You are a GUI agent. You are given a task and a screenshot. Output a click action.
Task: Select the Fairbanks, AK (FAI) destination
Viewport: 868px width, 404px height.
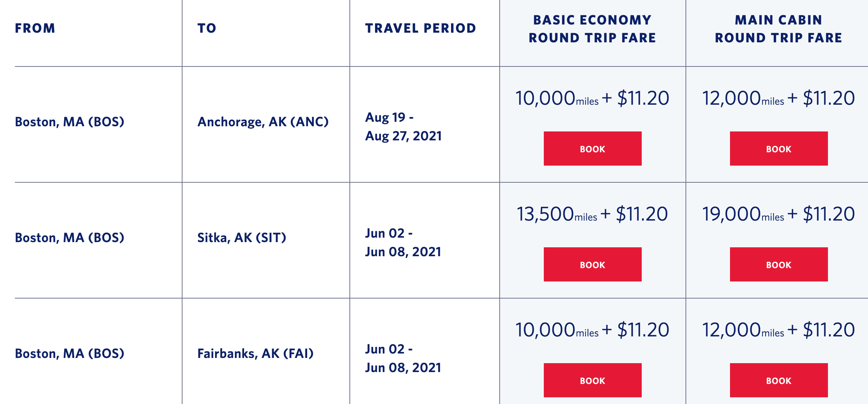tap(256, 353)
